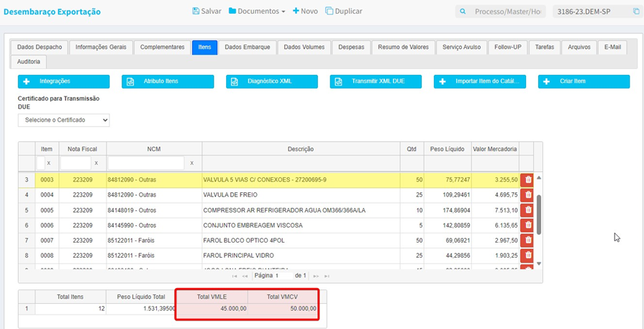Click the NCM filter input field
This screenshot has height=329, width=644.
tap(146, 163)
